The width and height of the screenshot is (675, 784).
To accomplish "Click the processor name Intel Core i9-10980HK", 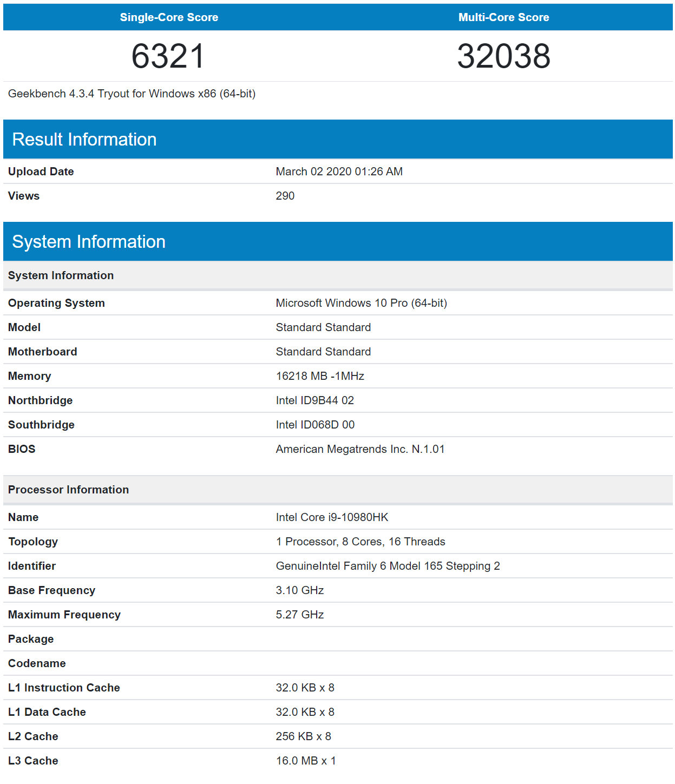I will click(332, 517).
